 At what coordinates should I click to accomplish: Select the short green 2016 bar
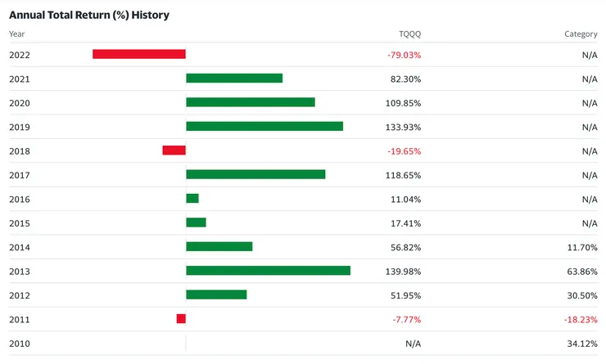click(192, 199)
